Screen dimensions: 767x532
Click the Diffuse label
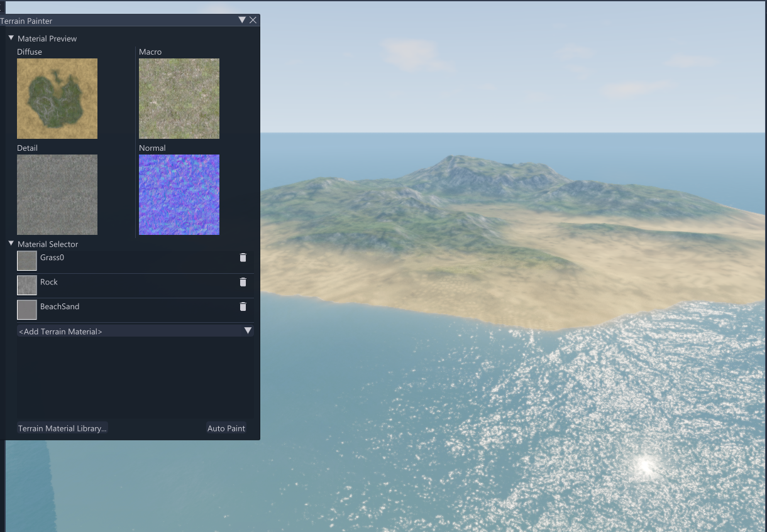click(30, 52)
